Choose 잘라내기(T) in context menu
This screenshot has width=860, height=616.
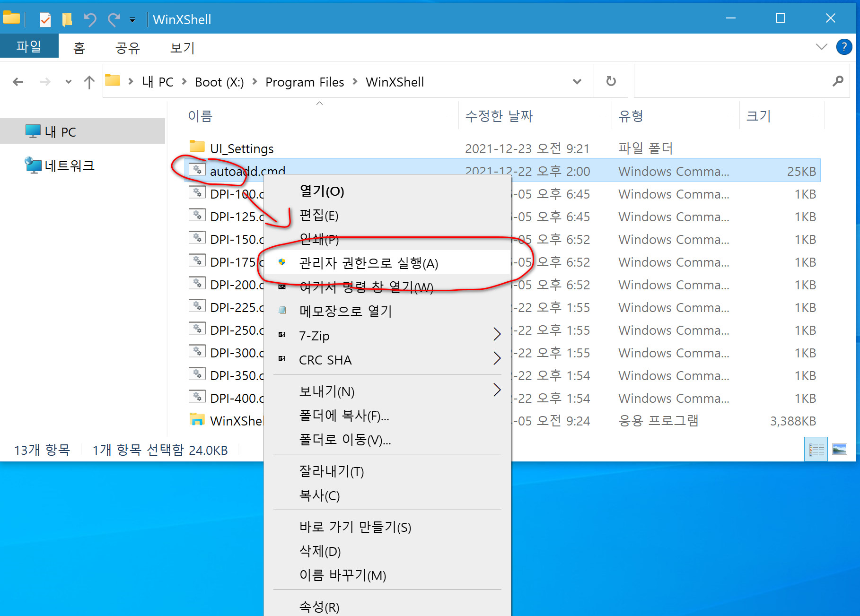[x=387, y=471]
